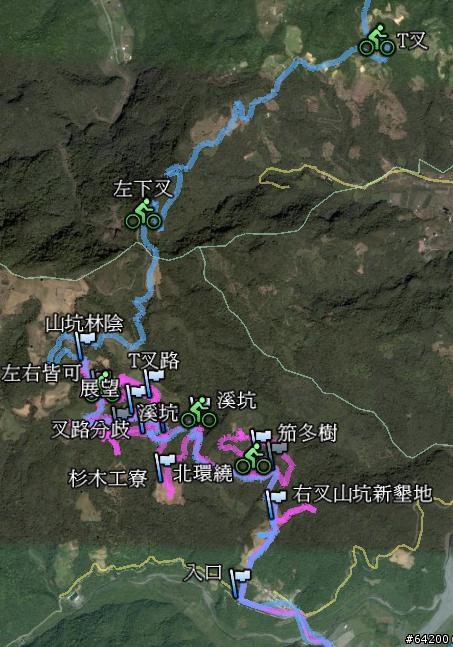Open the 叉路分歧 waypoint label
The width and height of the screenshot is (453, 647).
(x=90, y=430)
